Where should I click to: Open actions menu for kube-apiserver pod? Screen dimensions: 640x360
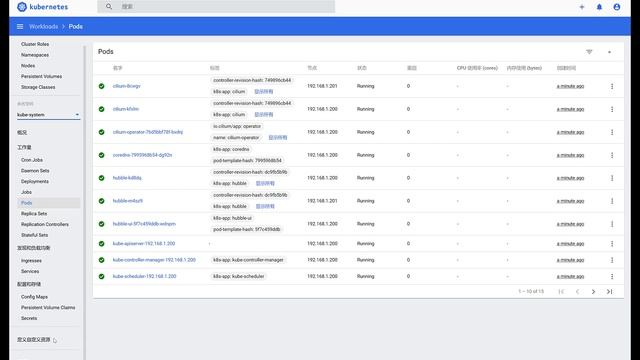[612, 244]
